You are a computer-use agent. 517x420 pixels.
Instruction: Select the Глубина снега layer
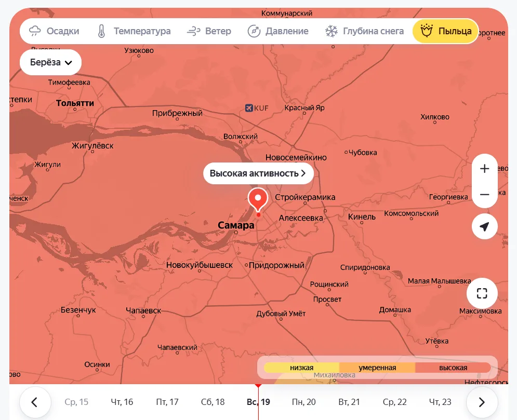pos(364,31)
